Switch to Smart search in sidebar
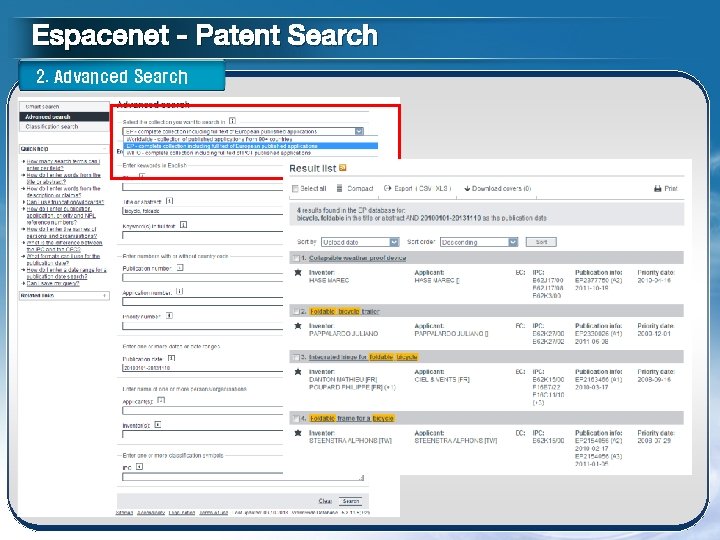The width and height of the screenshot is (720, 540). pos(64,107)
